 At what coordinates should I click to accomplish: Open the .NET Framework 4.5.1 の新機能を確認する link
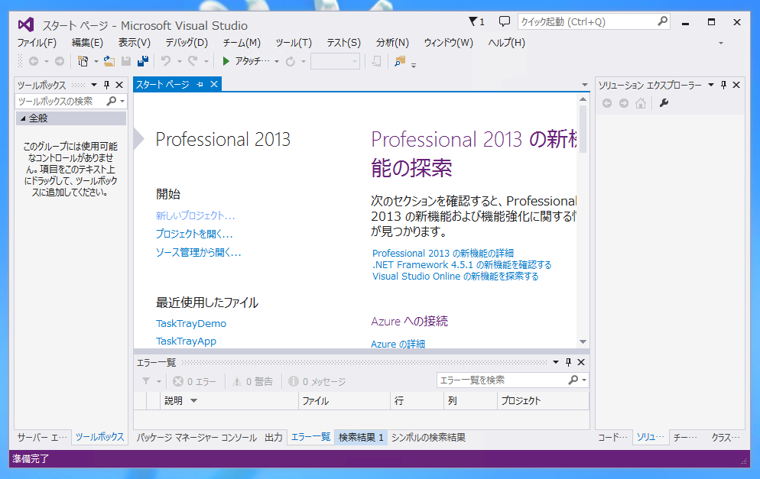[461, 265]
